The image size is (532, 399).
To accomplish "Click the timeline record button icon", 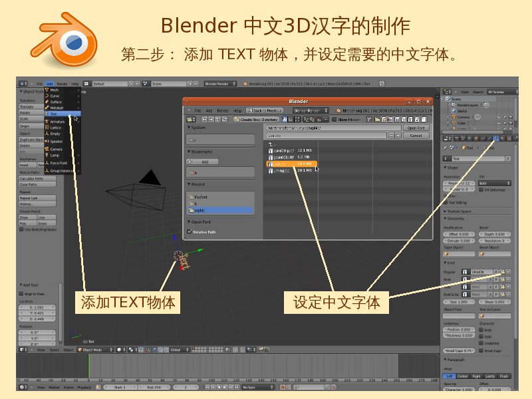I will tap(282, 387).
